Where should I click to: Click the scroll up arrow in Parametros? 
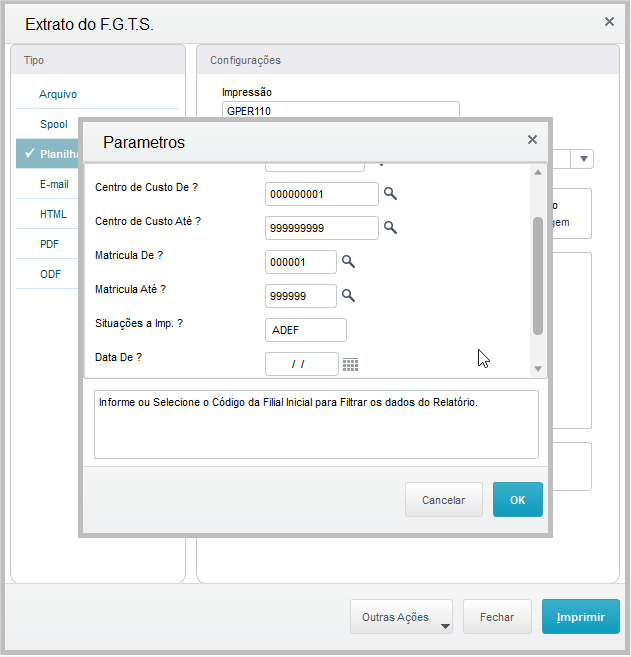coord(538,173)
